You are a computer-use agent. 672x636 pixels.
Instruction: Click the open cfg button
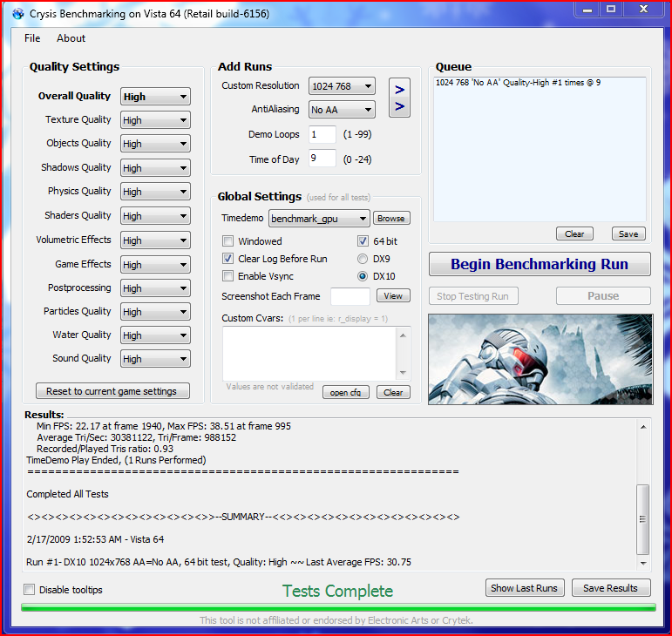point(345,392)
